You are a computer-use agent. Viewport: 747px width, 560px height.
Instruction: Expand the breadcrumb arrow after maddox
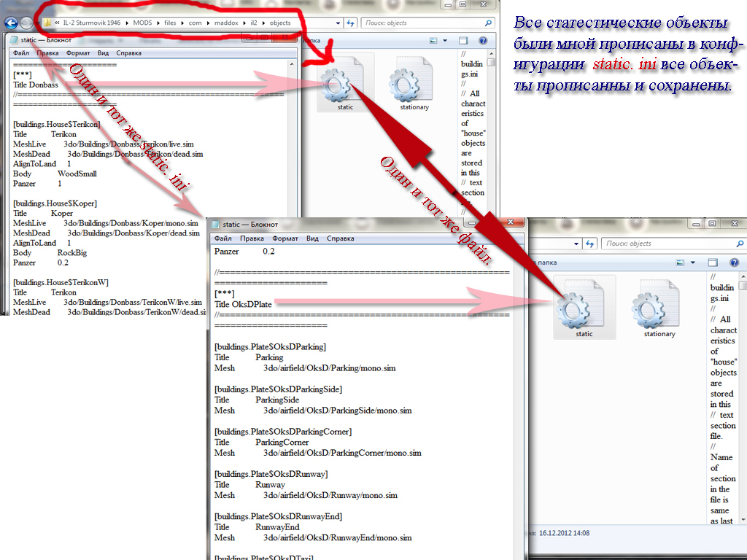[x=244, y=23]
